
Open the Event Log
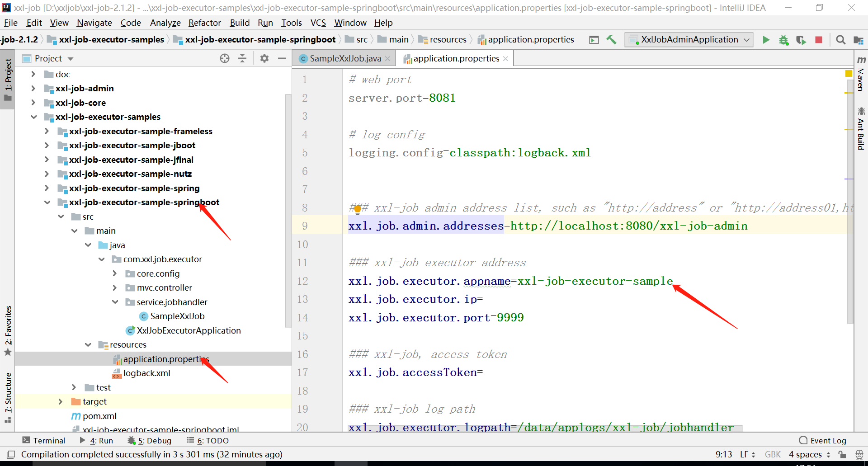coord(823,440)
